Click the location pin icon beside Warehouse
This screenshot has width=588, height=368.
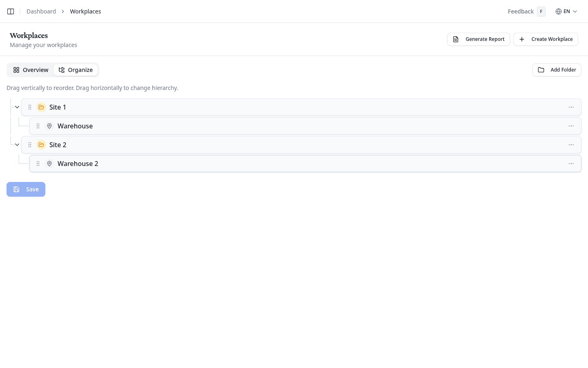coord(49,126)
